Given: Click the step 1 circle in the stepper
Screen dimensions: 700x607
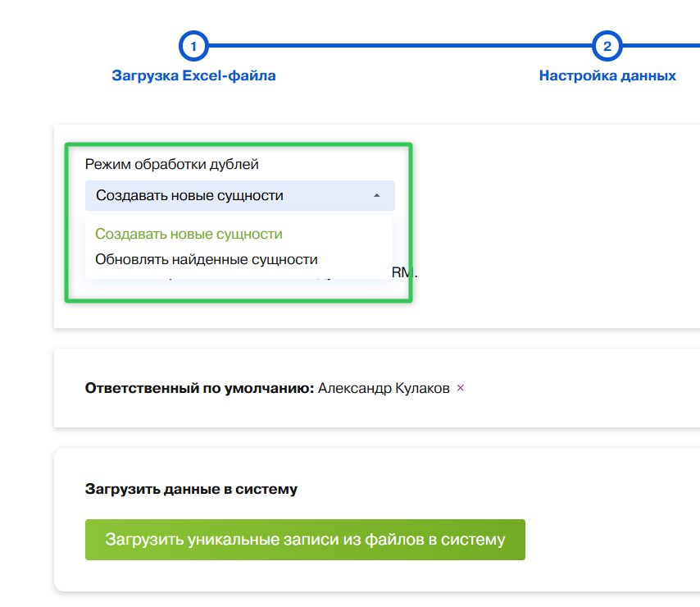Looking at the screenshot, I should [x=193, y=47].
